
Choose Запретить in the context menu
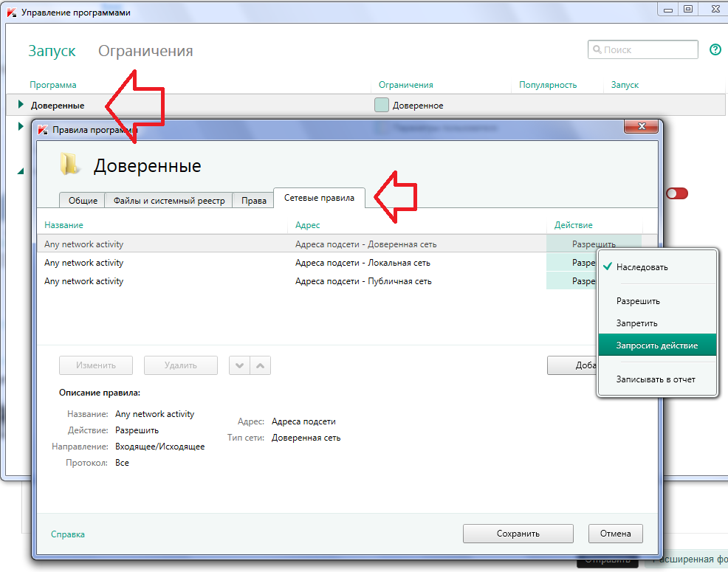tap(657, 323)
